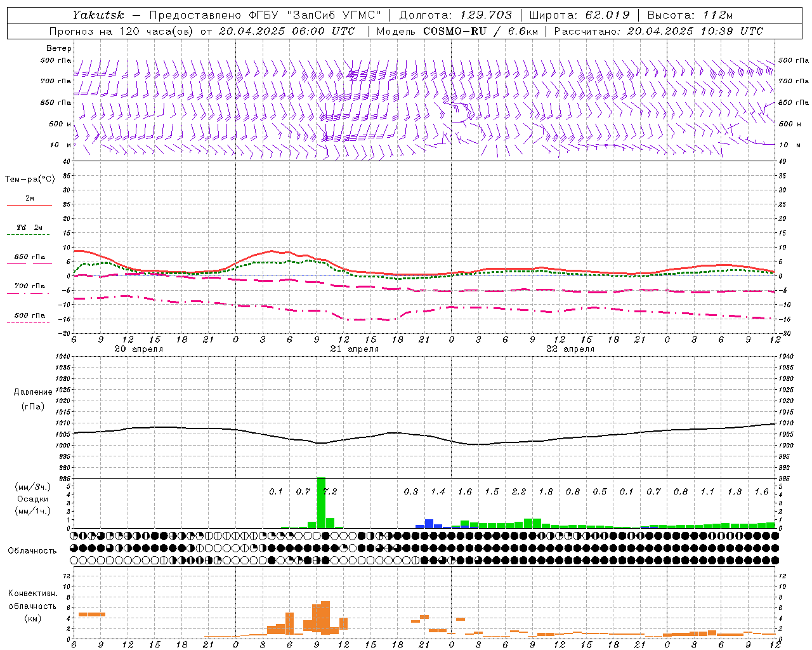Click the 'Конвективн.' convective cloud label
The image size is (812, 650).
pyautogui.click(x=32, y=594)
